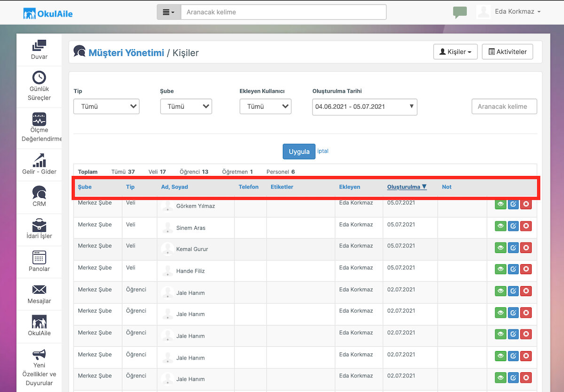Focus the top Aranacak kelime search field
This screenshot has width=564, height=392.
point(283,12)
